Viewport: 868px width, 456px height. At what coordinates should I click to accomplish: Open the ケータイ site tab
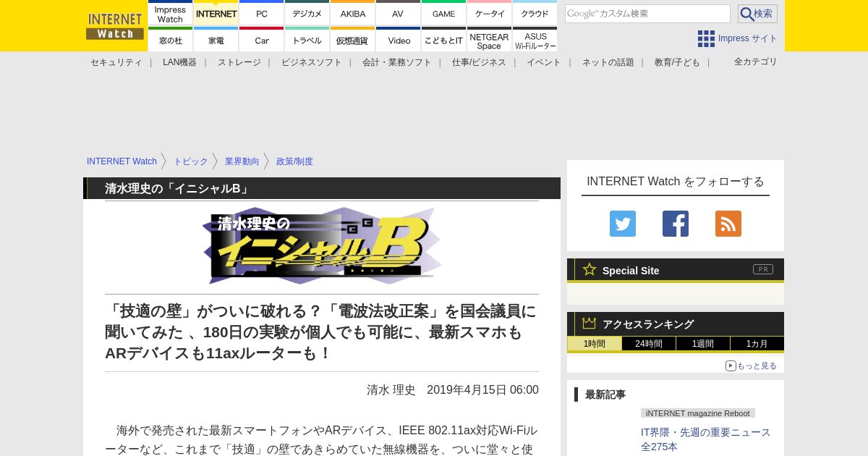490,13
